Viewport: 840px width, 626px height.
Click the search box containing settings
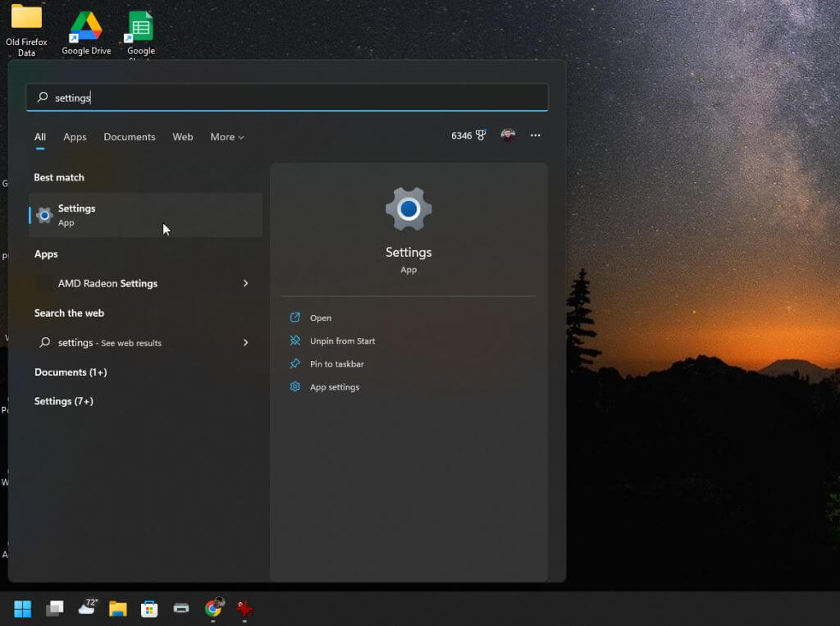pyautogui.click(x=287, y=98)
